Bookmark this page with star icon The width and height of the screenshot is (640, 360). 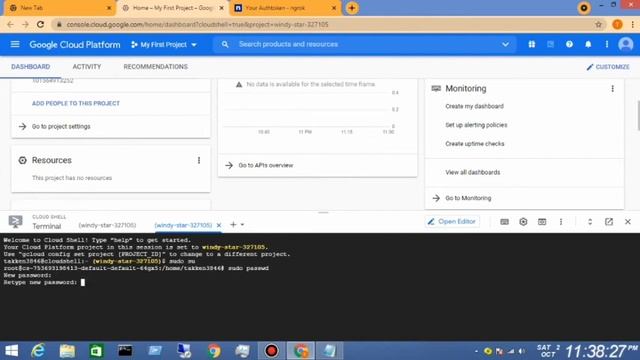click(x=598, y=24)
